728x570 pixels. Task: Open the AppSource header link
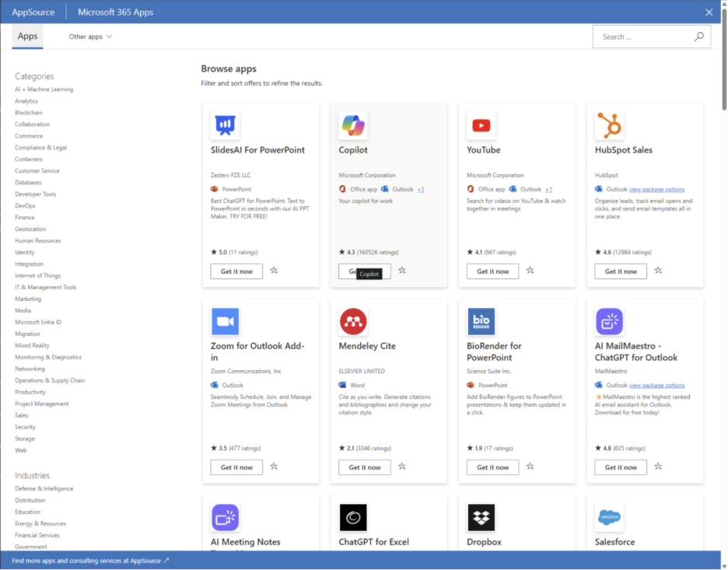[x=33, y=12]
